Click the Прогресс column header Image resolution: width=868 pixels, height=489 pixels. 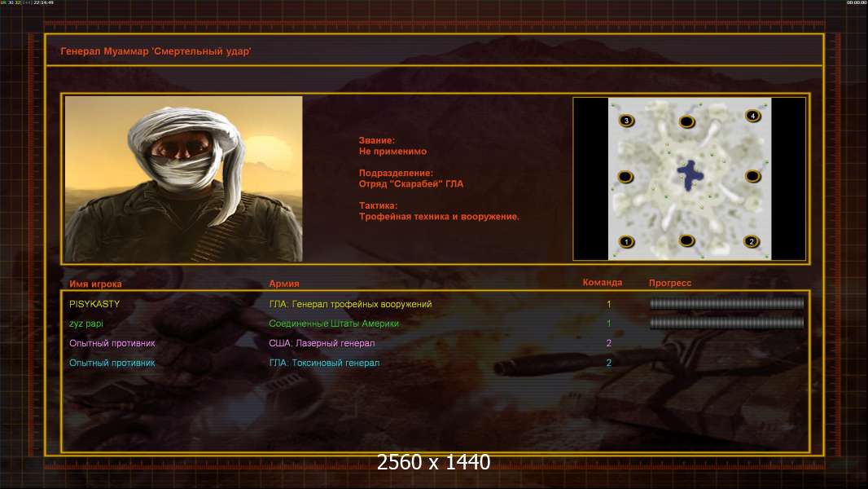pos(670,283)
